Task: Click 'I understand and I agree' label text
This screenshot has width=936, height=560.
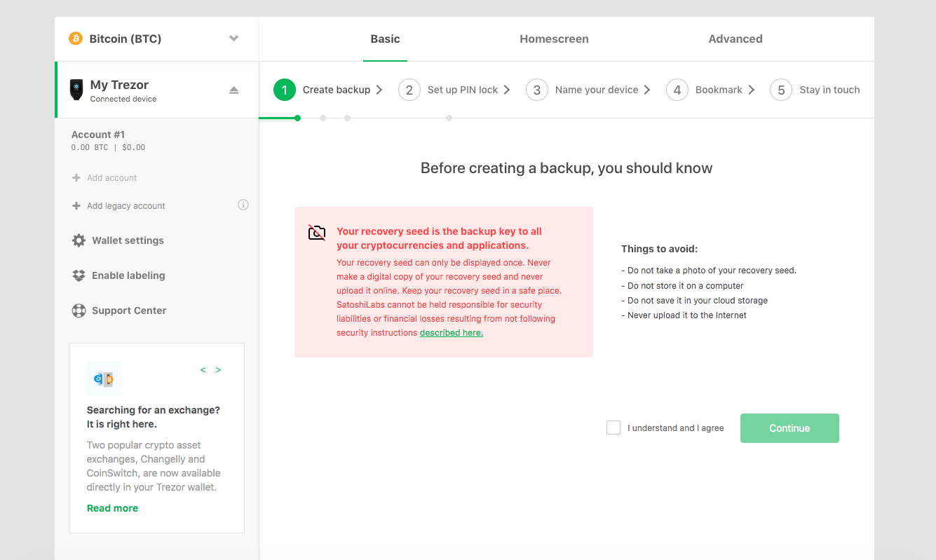Action: (x=676, y=428)
